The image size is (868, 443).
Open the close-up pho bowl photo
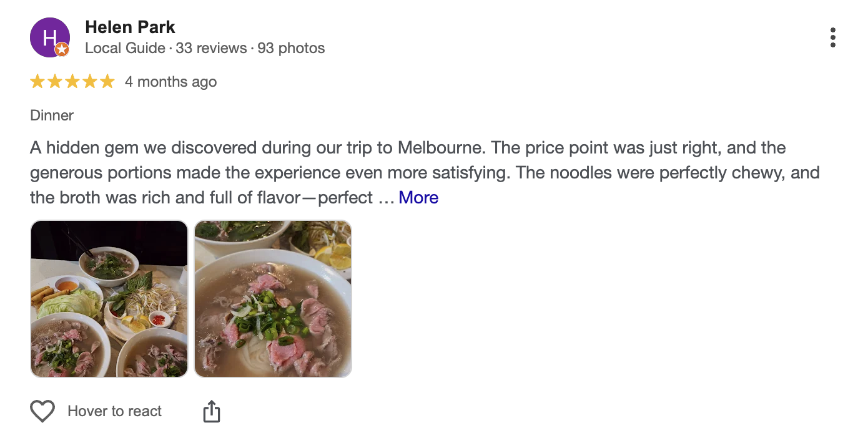273,299
